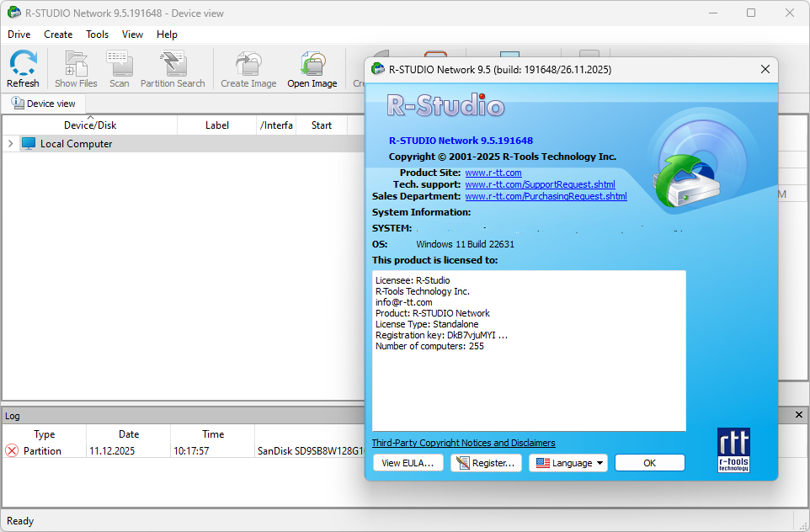Click the View EULA button
Viewport: 810px width, 532px height.
[408, 463]
